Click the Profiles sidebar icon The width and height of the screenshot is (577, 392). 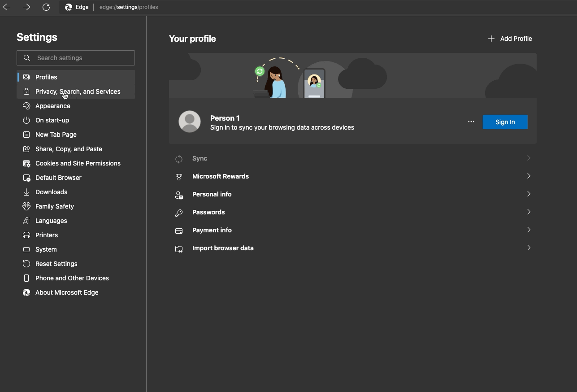[26, 77]
